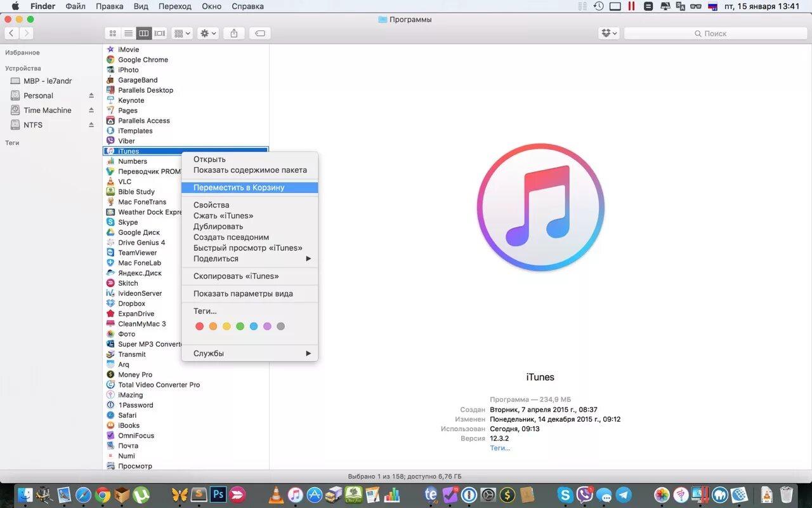Select iMovie in the app list

[128, 50]
